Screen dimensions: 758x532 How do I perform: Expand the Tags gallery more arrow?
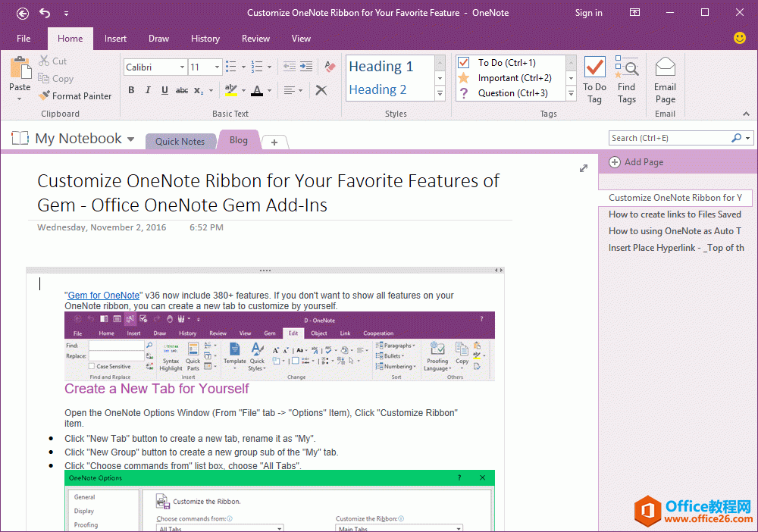(571, 94)
